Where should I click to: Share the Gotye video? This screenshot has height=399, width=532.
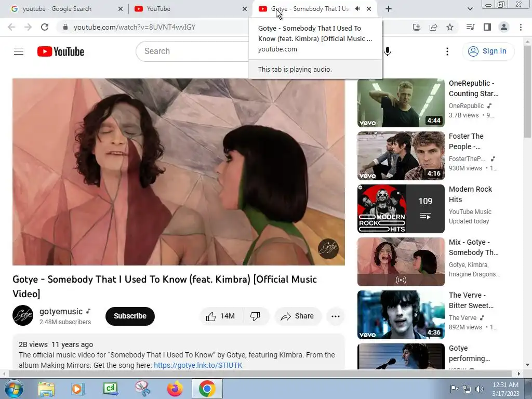(x=298, y=316)
